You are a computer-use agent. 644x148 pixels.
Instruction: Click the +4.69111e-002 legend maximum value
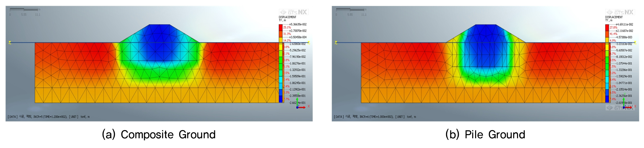(624, 24)
